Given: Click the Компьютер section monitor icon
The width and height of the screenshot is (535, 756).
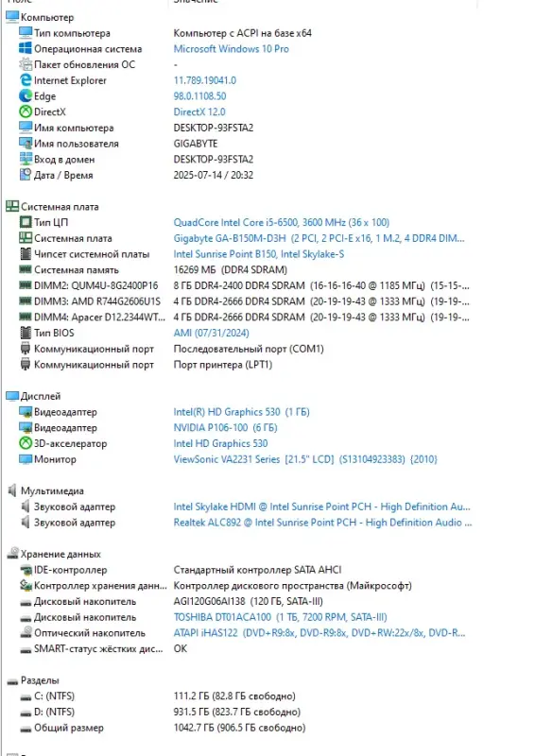Looking at the screenshot, I should (x=12, y=17).
